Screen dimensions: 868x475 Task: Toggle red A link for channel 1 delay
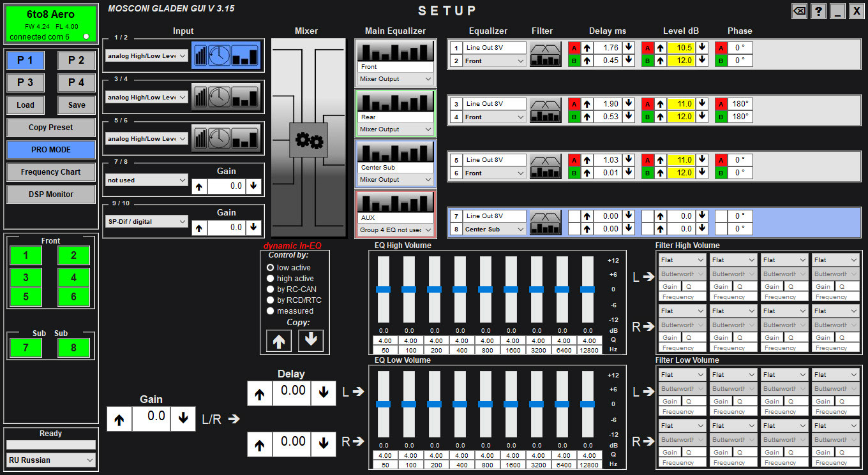[x=574, y=48]
